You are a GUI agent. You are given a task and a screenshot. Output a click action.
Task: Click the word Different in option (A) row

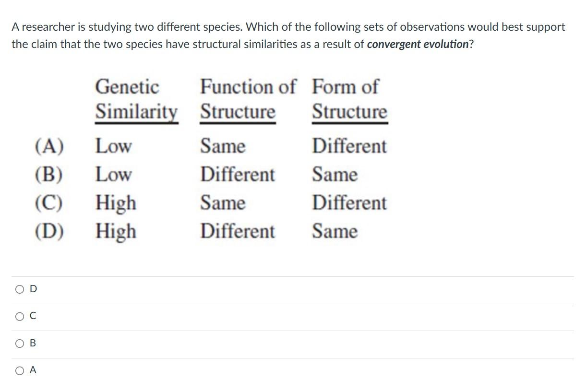pos(349,146)
